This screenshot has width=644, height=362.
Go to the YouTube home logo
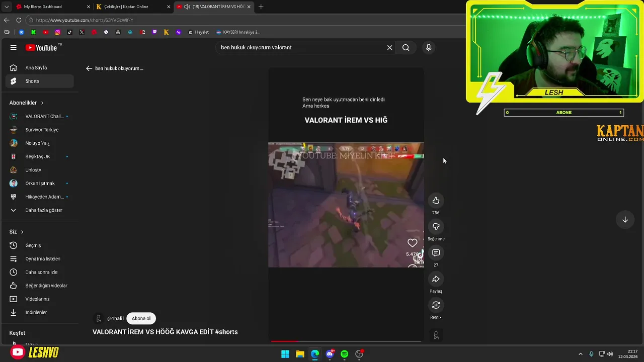coord(41,48)
